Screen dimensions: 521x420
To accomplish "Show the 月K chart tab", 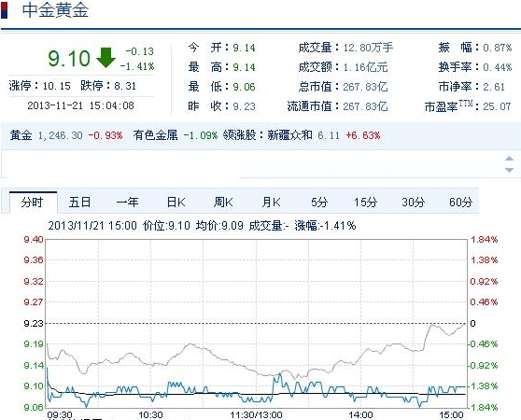I will [271, 202].
